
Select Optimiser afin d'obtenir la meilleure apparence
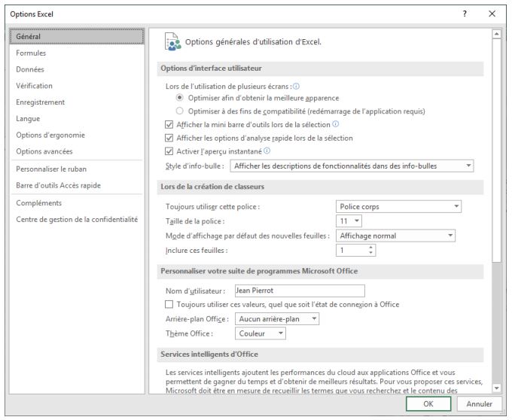pos(179,98)
